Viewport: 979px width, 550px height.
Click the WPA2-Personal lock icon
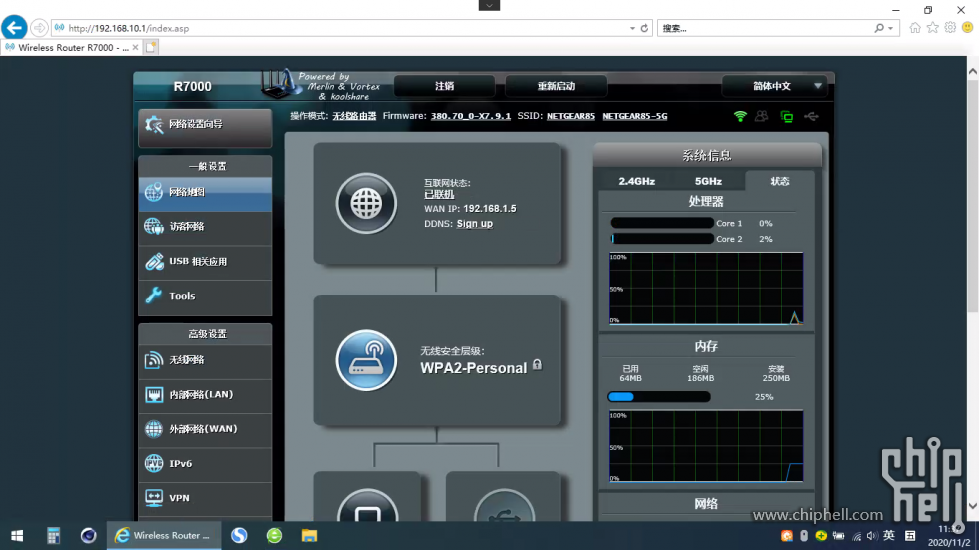(x=537, y=365)
